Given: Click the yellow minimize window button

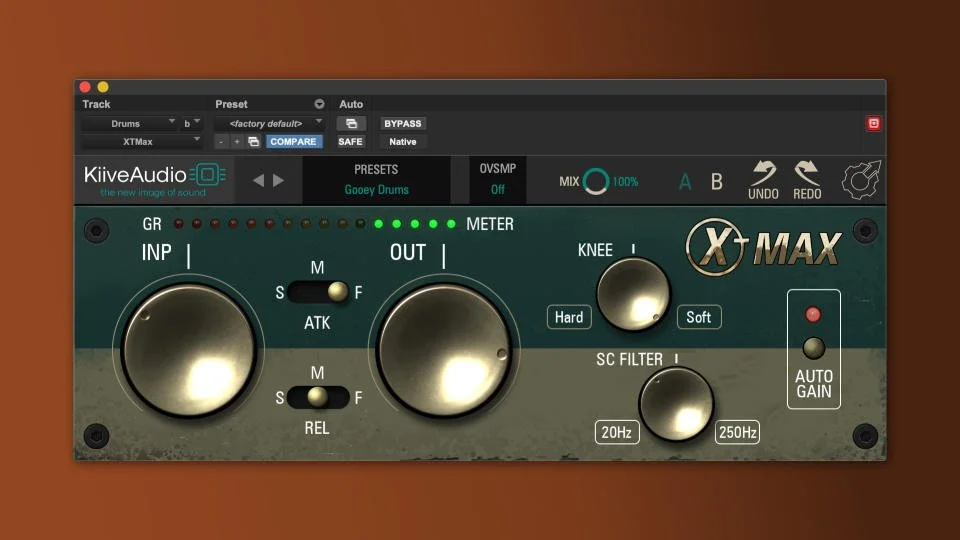Looking at the screenshot, I should [103, 87].
